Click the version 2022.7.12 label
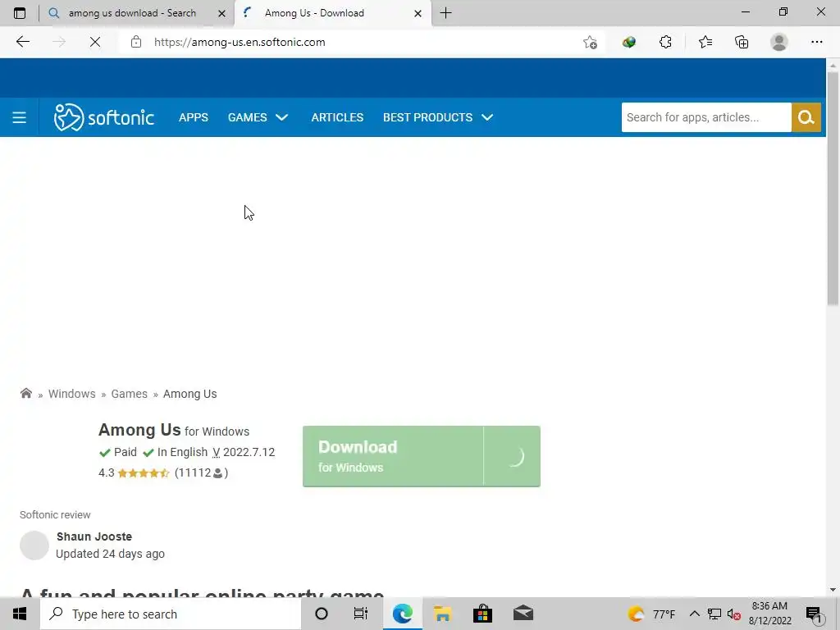Image resolution: width=840 pixels, height=630 pixels. (x=244, y=452)
